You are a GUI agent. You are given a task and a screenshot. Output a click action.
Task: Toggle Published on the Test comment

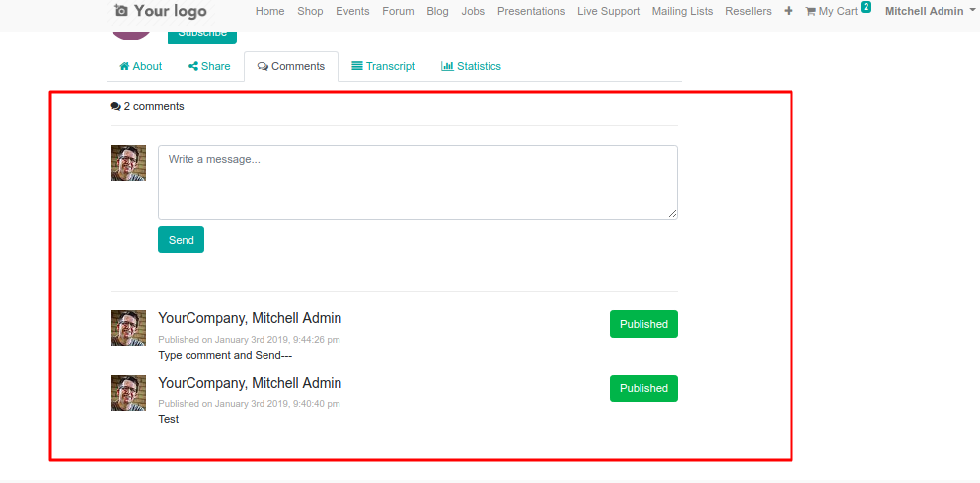(643, 388)
